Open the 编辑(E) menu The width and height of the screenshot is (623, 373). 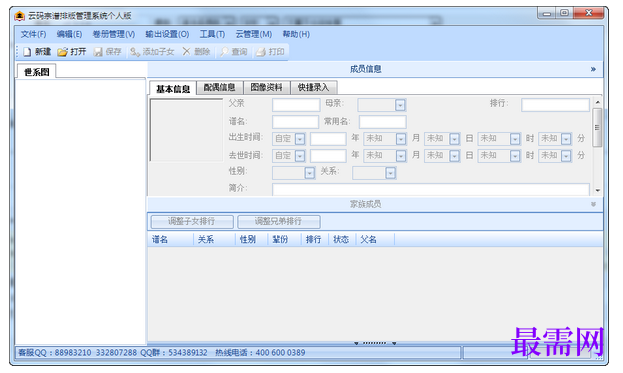(69, 35)
